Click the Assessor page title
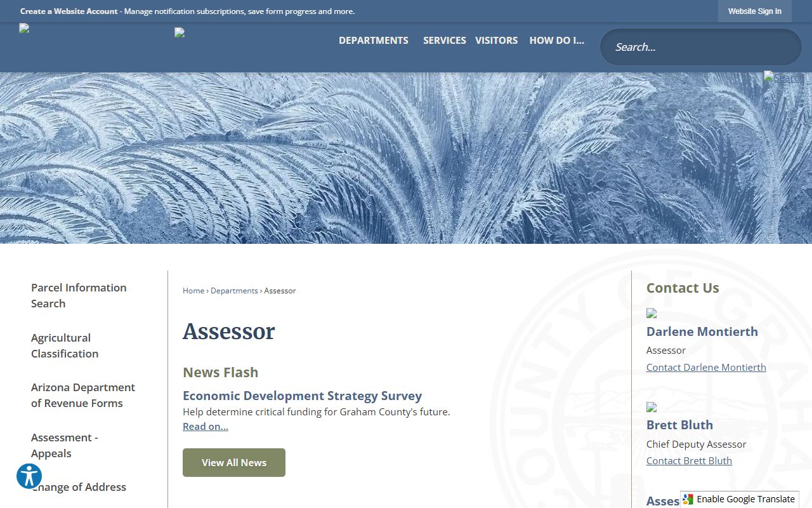 click(x=228, y=331)
